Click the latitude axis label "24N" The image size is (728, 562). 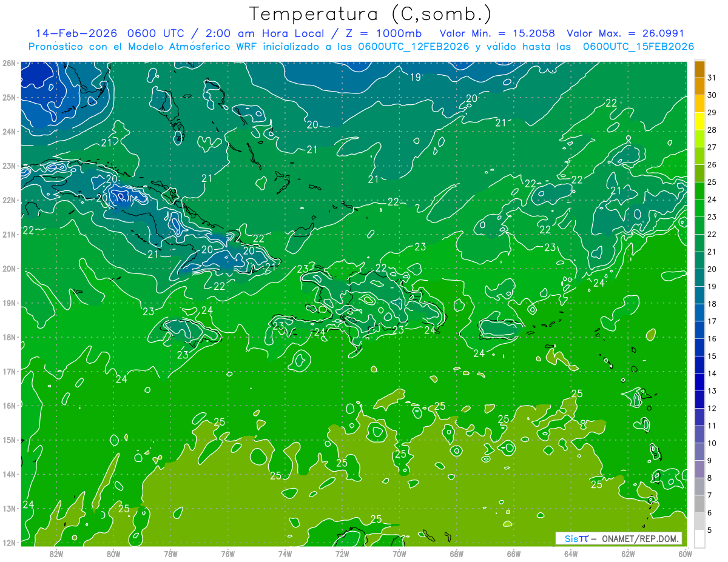coord(8,132)
